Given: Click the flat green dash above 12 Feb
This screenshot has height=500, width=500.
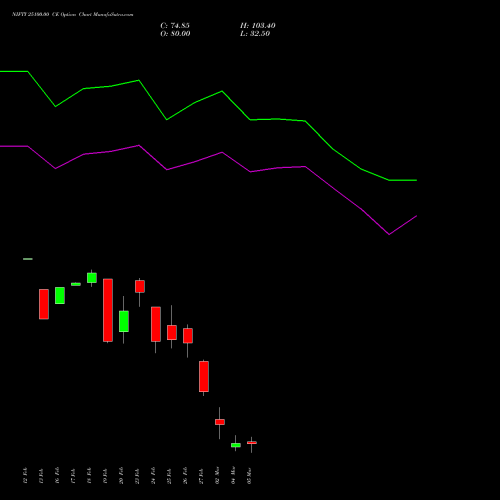Looking at the screenshot, I should [x=28, y=259].
